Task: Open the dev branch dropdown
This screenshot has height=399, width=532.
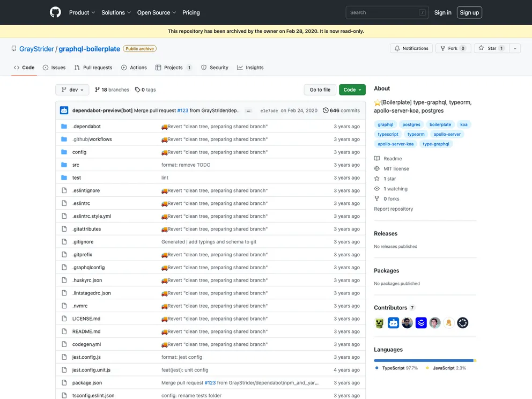Action: coord(72,90)
